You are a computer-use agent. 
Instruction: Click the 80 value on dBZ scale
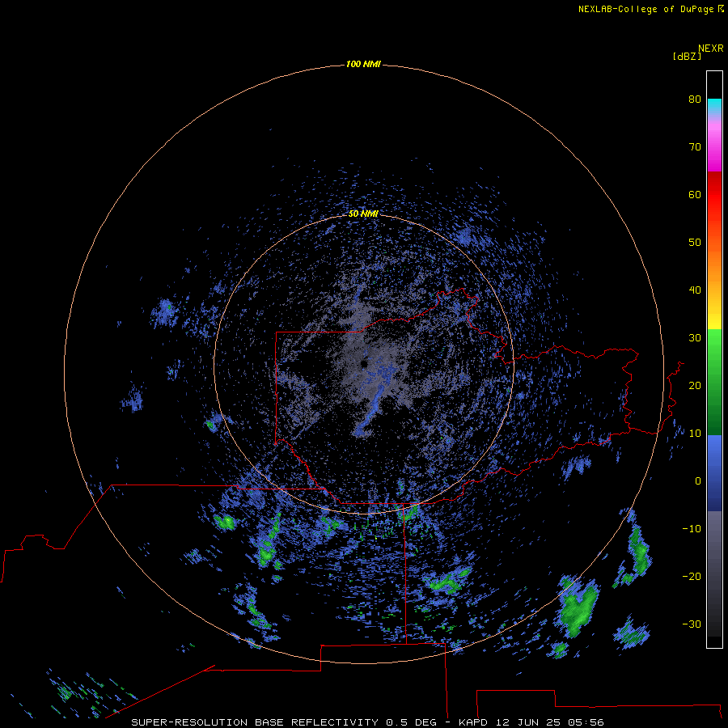695,99
